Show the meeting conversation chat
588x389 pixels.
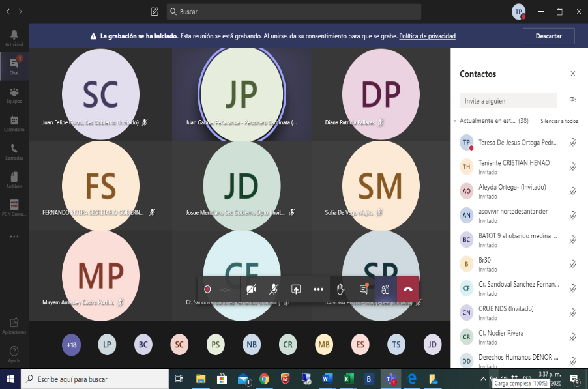pos(363,289)
